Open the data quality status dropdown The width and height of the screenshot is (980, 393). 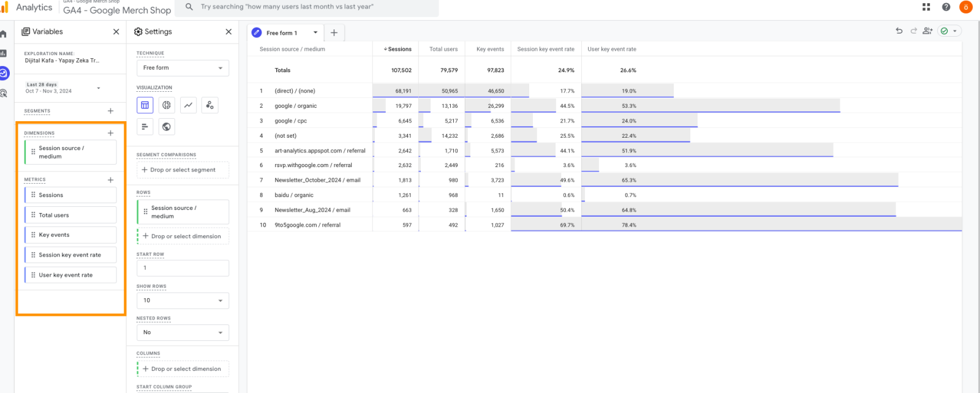click(949, 31)
